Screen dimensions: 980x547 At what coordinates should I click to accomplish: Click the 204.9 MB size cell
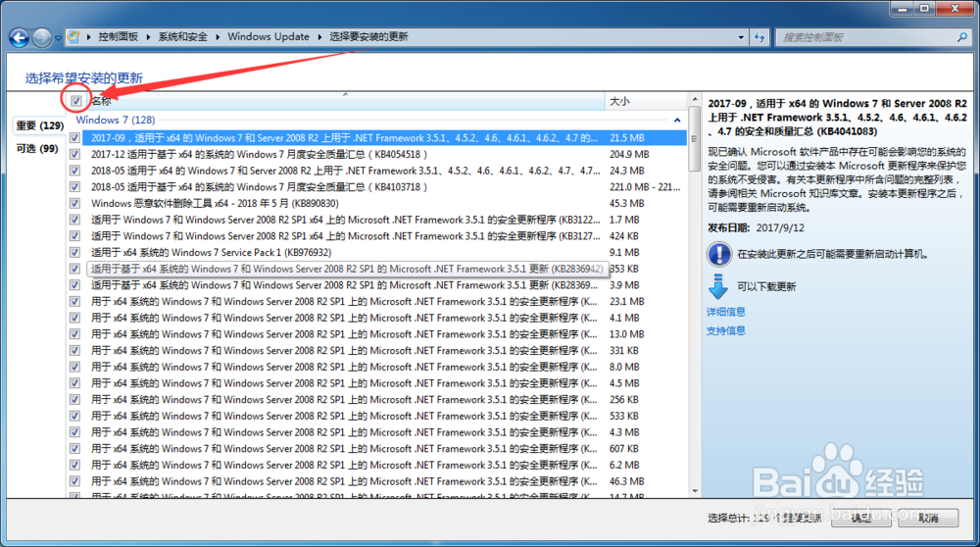click(629, 154)
